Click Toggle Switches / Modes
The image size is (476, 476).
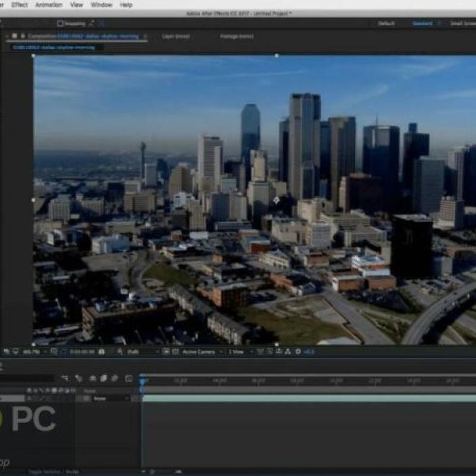pyautogui.click(x=54, y=471)
